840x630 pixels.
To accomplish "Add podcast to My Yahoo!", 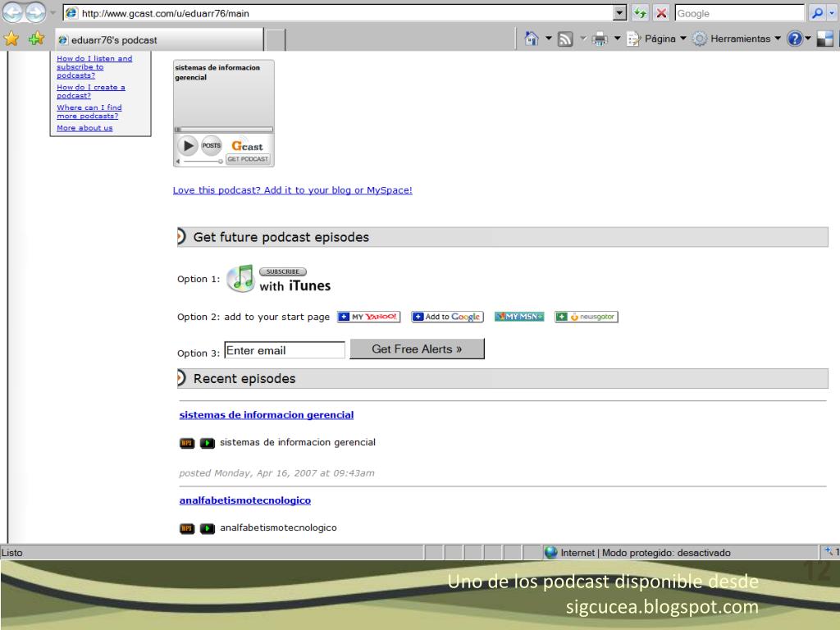I will pos(368,317).
